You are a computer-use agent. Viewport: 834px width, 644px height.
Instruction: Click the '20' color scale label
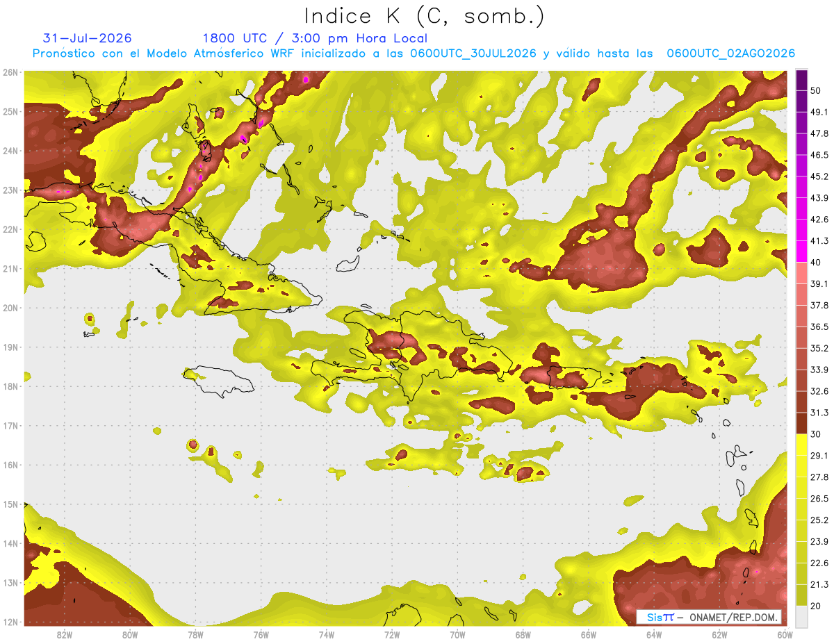coord(817,605)
